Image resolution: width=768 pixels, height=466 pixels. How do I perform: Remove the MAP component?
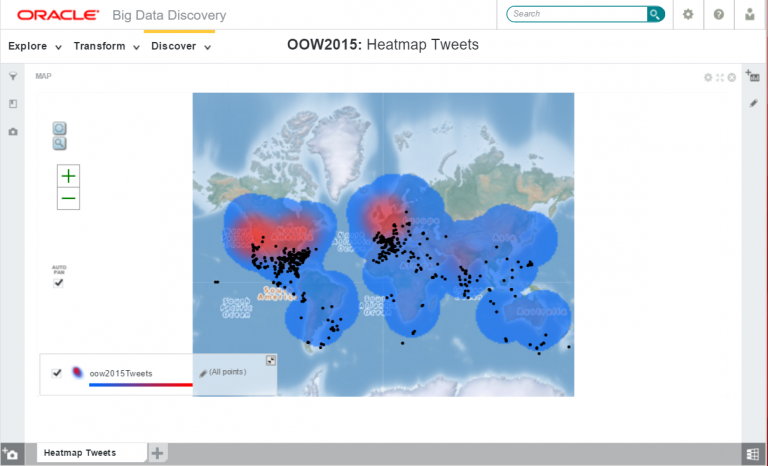coord(732,77)
